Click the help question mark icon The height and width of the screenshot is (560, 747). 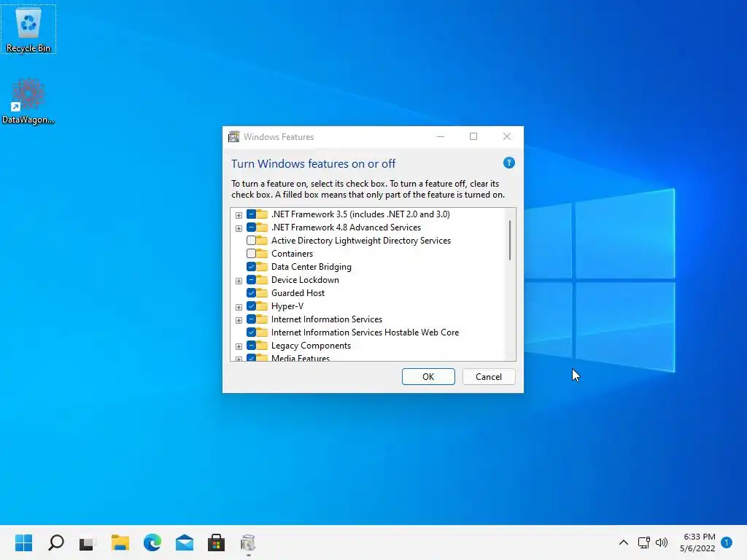508,163
